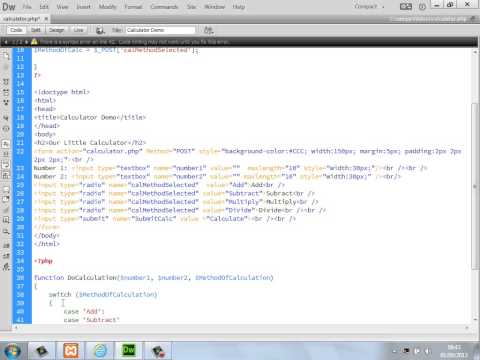Click the Format Source Code icon
Viewport: 480px width, 360px height.
click(6, 267)
